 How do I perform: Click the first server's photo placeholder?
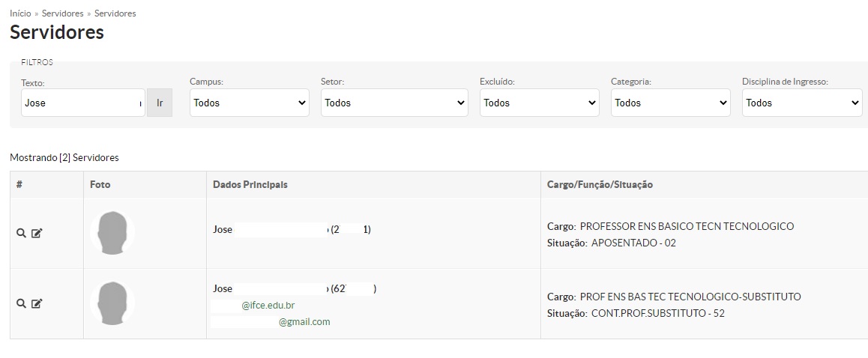point(112,233)
